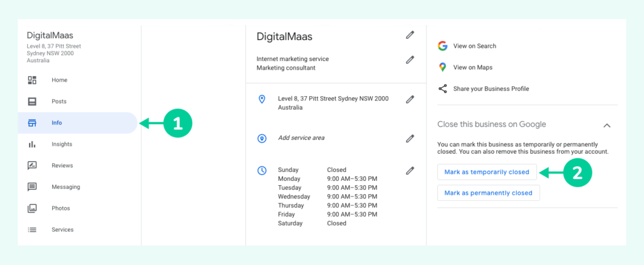
Task: Open the Photos menu item
Action: (77, 208)
